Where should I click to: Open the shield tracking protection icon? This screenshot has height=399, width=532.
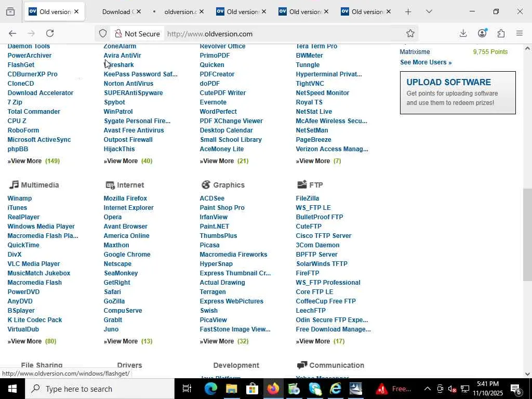103,33
